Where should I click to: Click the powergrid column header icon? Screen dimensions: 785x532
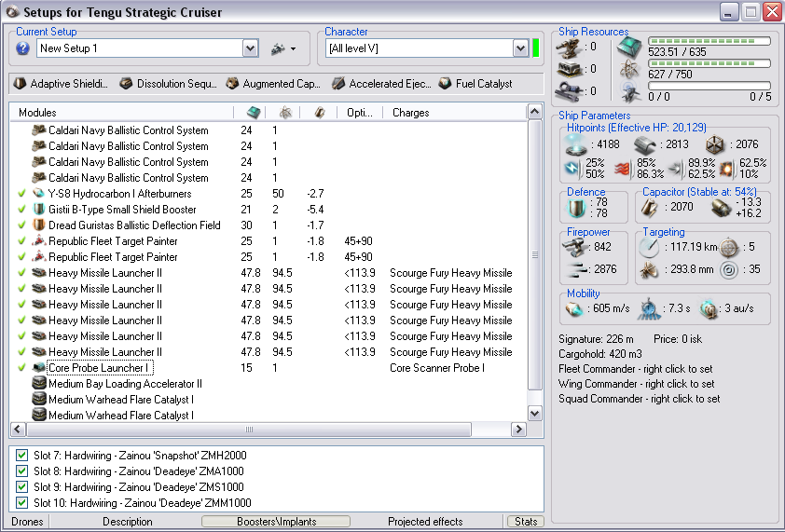tap(285, 113)
